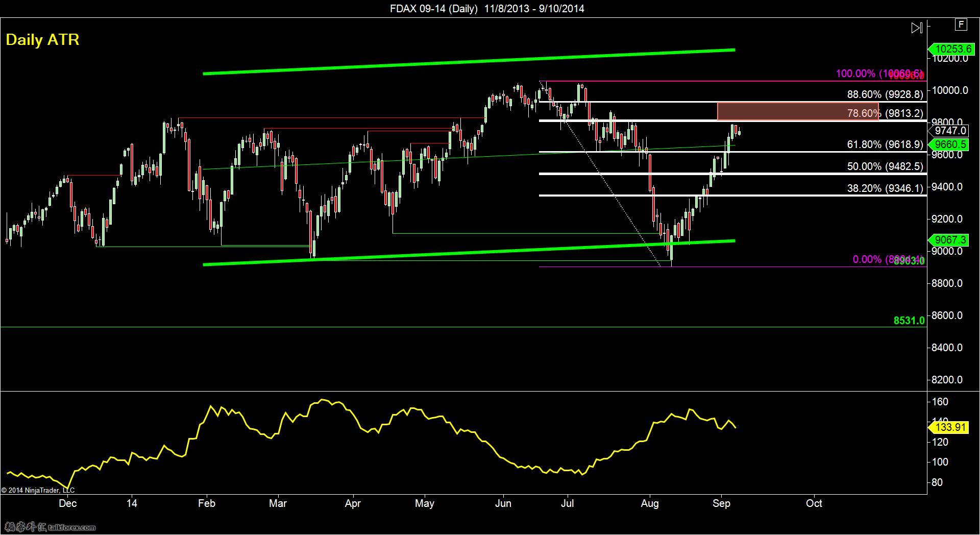Click the 8531.0 support line label

pyautogui.click(x=909, y=321)
